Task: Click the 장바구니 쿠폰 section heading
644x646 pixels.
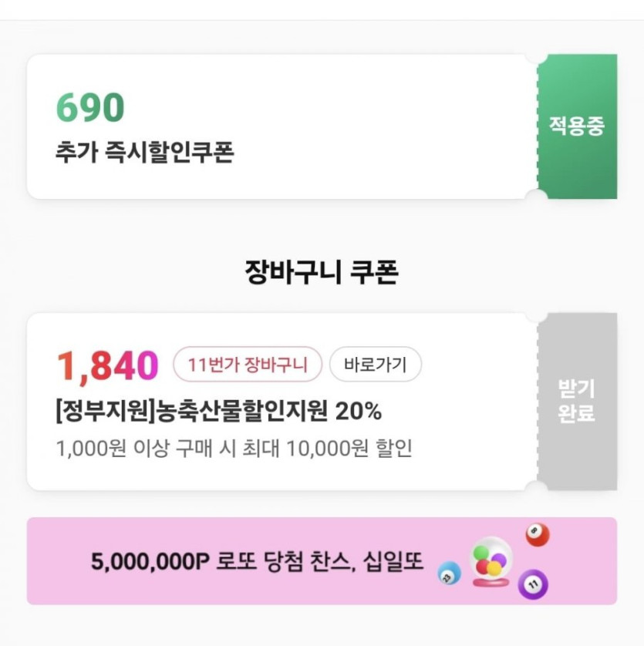Action: coord(321,272)
